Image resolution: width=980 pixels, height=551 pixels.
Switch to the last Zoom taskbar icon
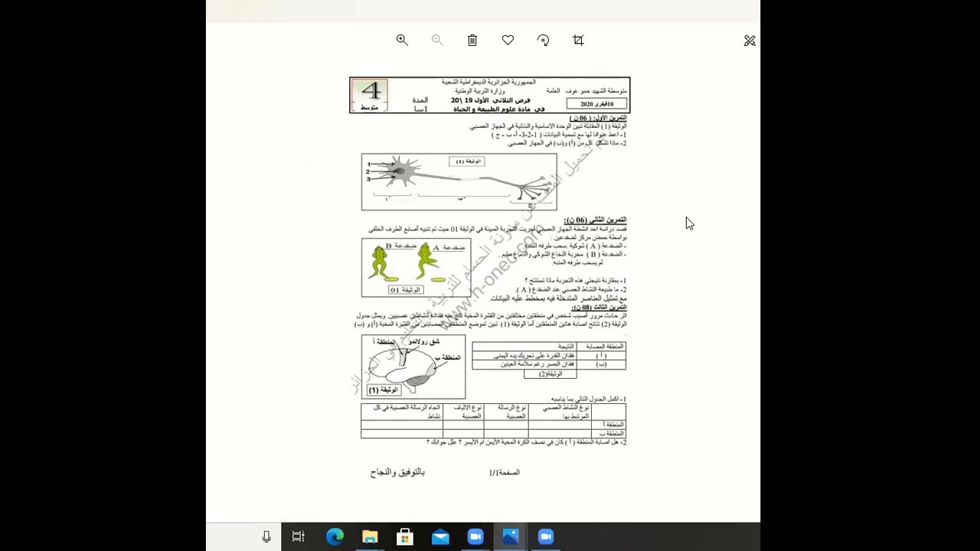click(546, 537)
